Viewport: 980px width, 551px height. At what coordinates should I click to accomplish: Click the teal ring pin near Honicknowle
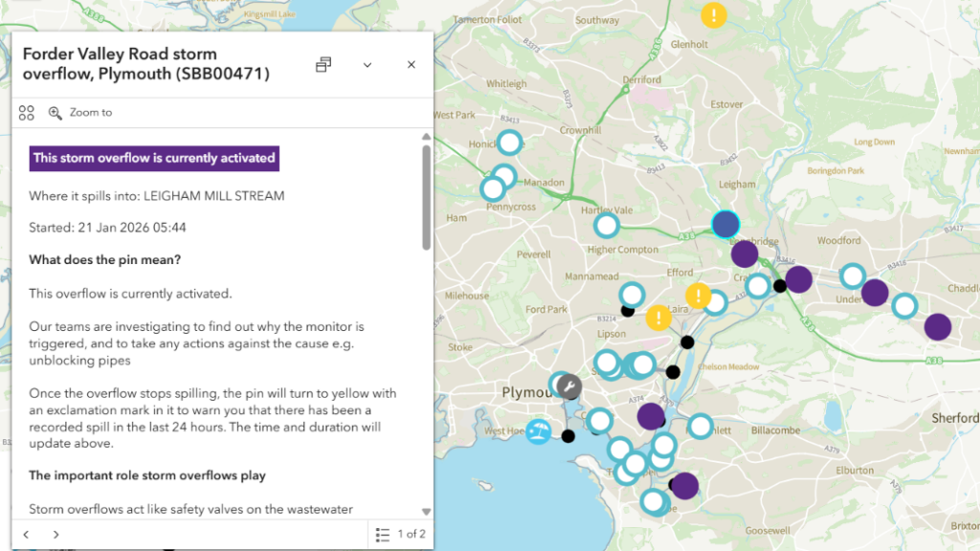pos(509,143)
